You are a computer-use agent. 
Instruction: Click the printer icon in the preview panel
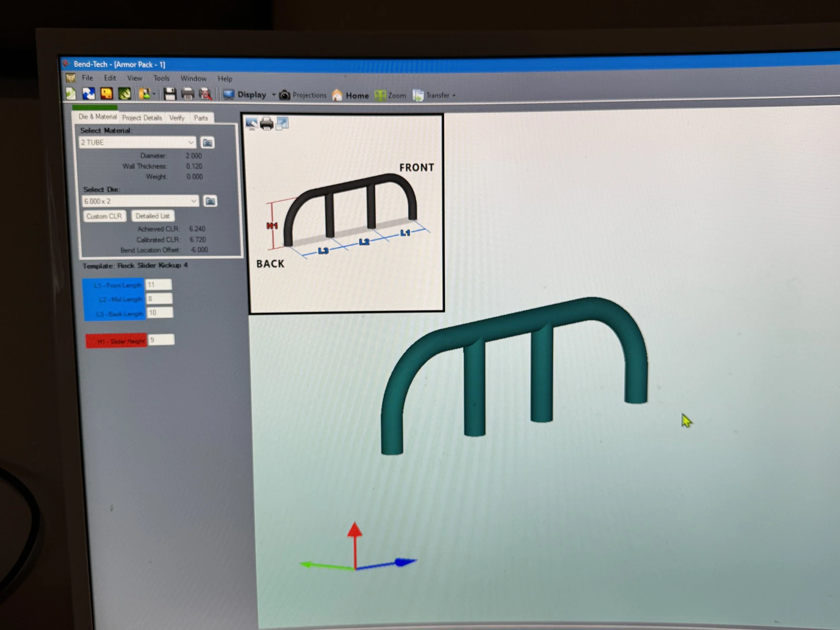[266, 123]
